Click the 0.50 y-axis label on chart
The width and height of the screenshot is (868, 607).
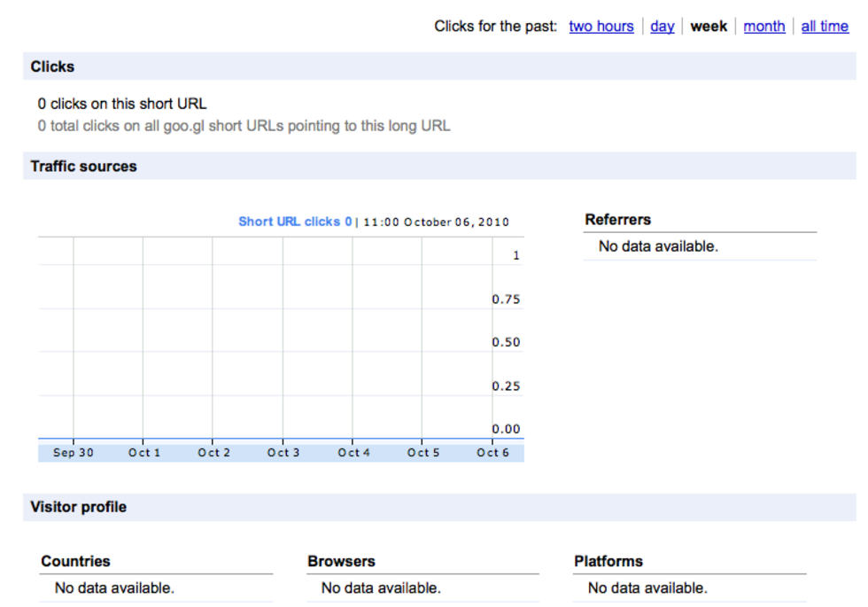point(506,343)
